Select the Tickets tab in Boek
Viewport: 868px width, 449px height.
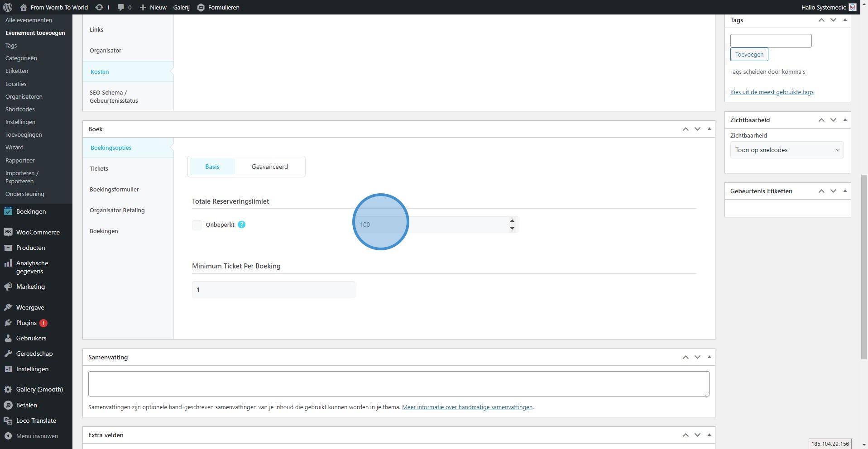[99, 168]
